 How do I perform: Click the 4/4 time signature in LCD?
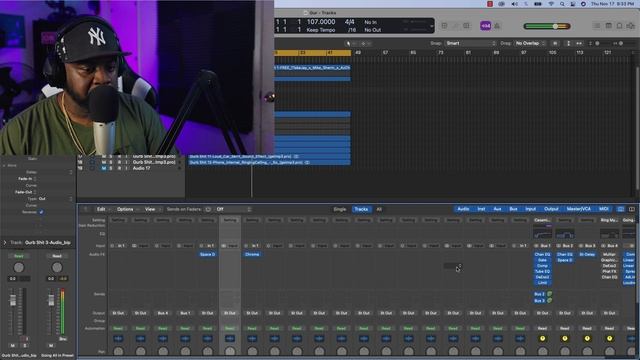point(349,22)
